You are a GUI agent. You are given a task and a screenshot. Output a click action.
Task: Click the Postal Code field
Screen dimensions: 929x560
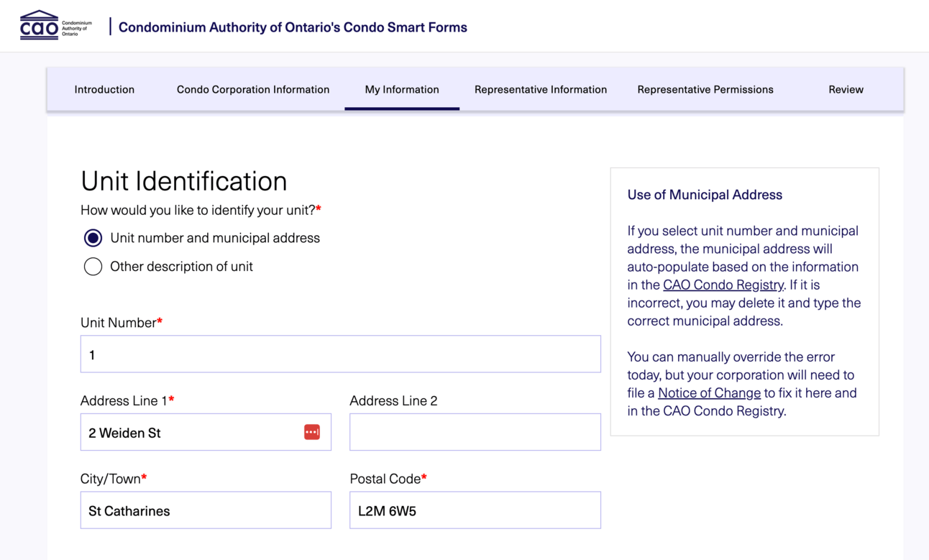(475, 510)
